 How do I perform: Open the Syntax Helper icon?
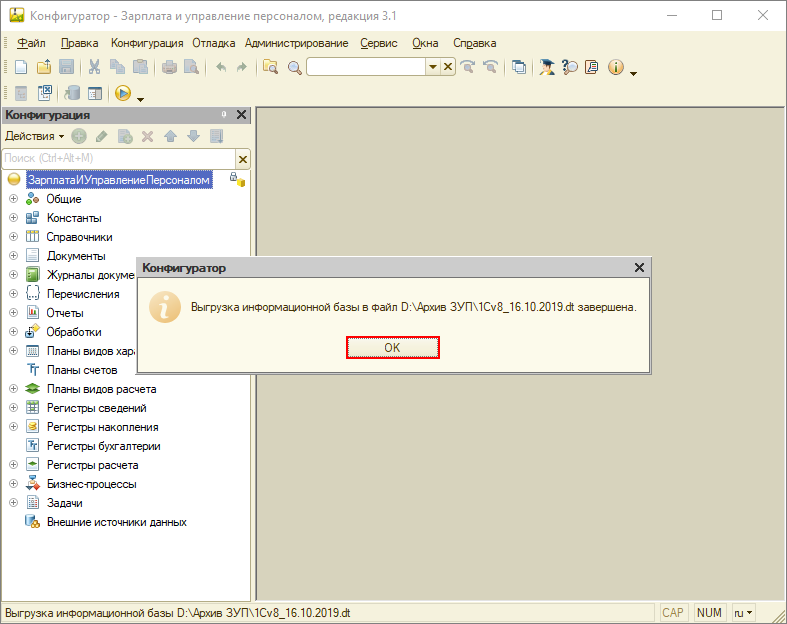(569, 67)
